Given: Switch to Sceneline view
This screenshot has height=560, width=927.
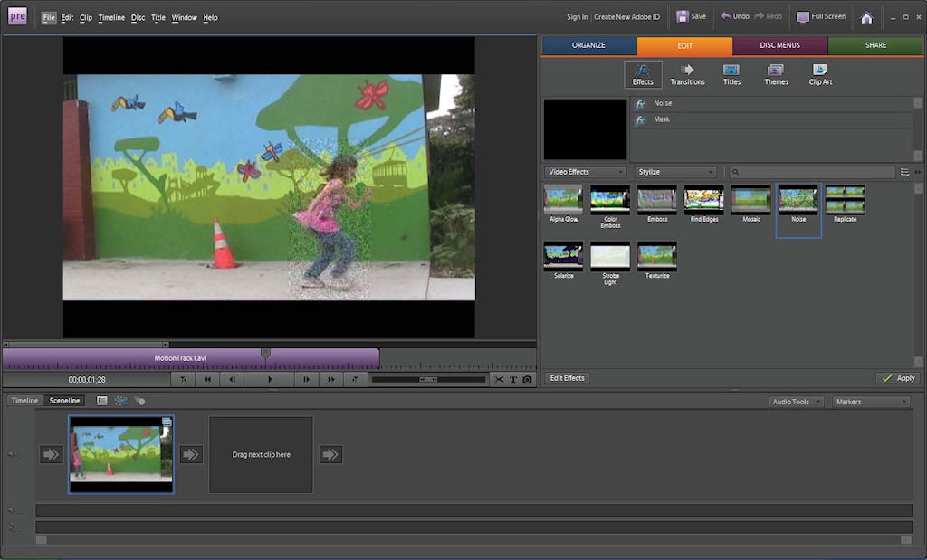Looking at the screenshot, I should click(64, 401).
